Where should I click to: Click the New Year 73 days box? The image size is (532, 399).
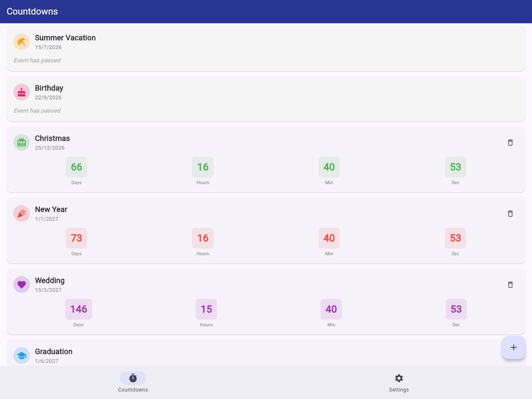[76, 238]
